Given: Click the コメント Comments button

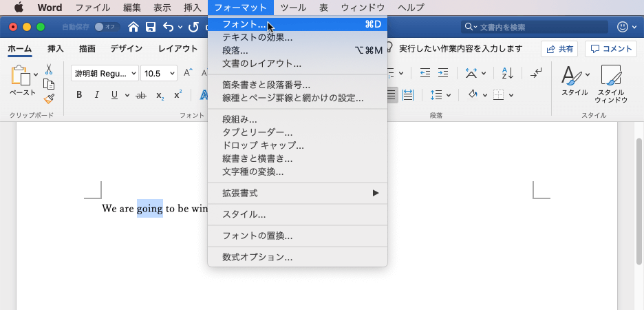Looking at the screenshot, I should (x=611, y=49).
